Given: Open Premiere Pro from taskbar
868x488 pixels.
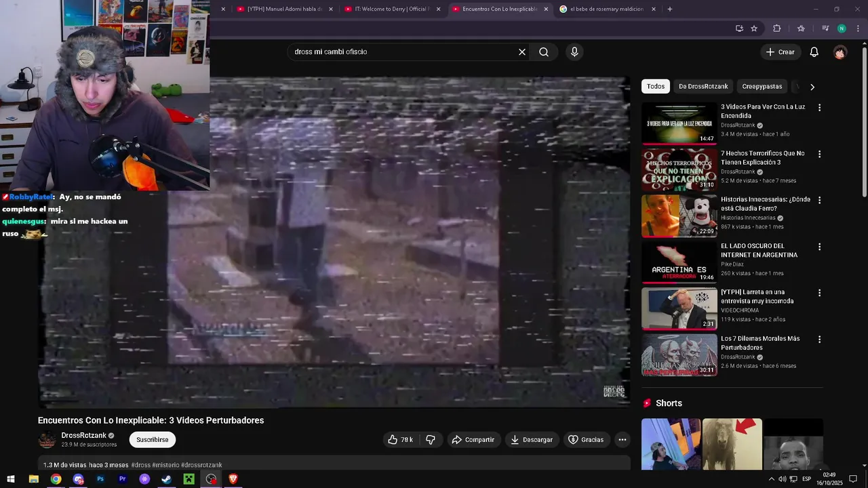Looking at the screenshot, I should [123, 479].
